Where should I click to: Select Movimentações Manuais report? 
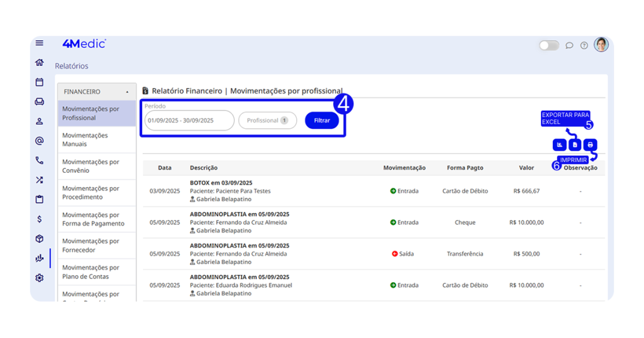click(x=97, y=139)
